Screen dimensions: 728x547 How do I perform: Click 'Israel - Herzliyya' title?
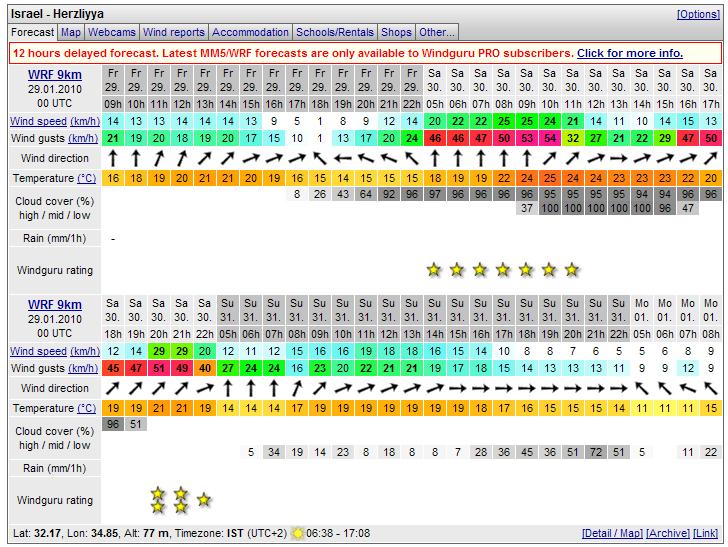(x=57, y=14)
